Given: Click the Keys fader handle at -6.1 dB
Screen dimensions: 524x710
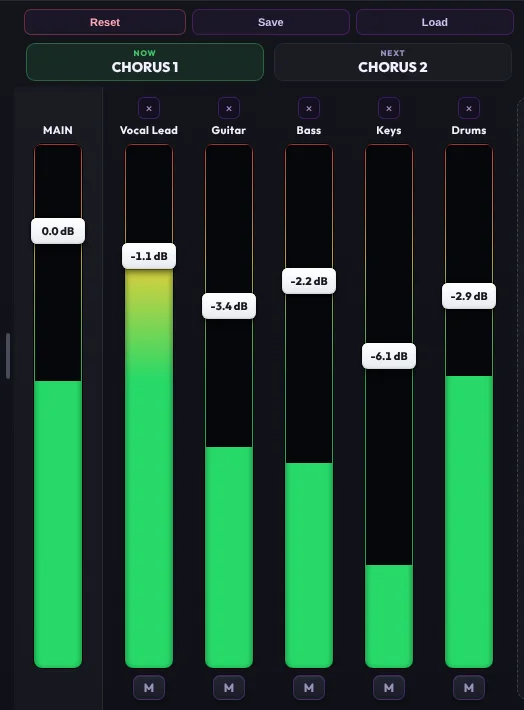Looking at the screenshot, I should (x=389, y=356).
